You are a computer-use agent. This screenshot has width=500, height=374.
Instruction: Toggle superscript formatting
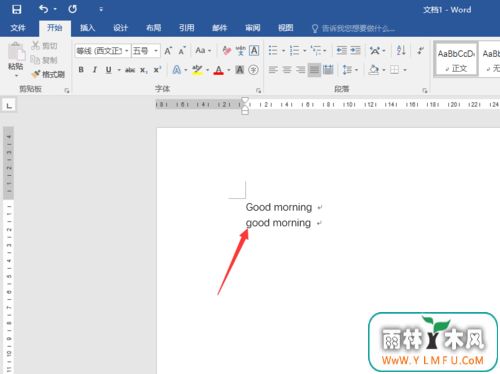coord(157,70)
